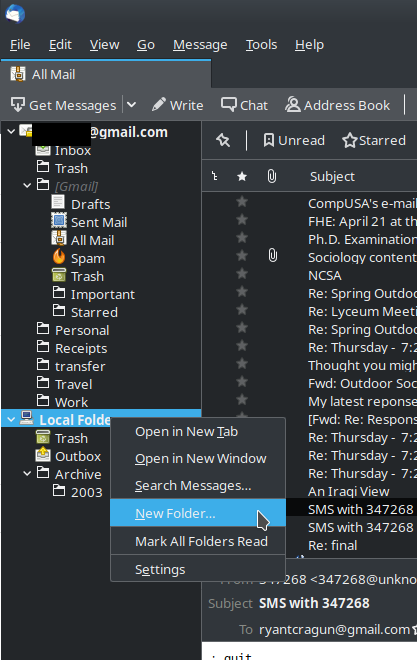Image resolution: width=417 pixels, height=660 pixels.
Task: Toggle the pinned quick filter icon
Action: (223, 140)
